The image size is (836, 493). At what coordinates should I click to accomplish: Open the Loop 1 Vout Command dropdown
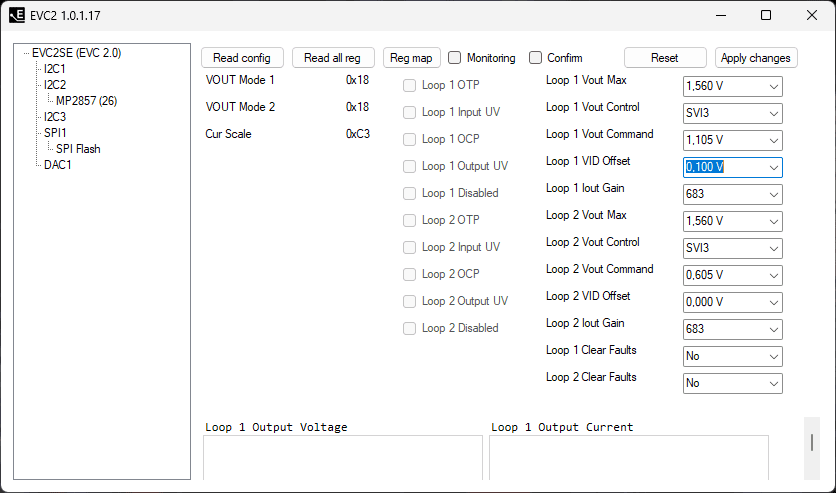(x=733, y=140)
